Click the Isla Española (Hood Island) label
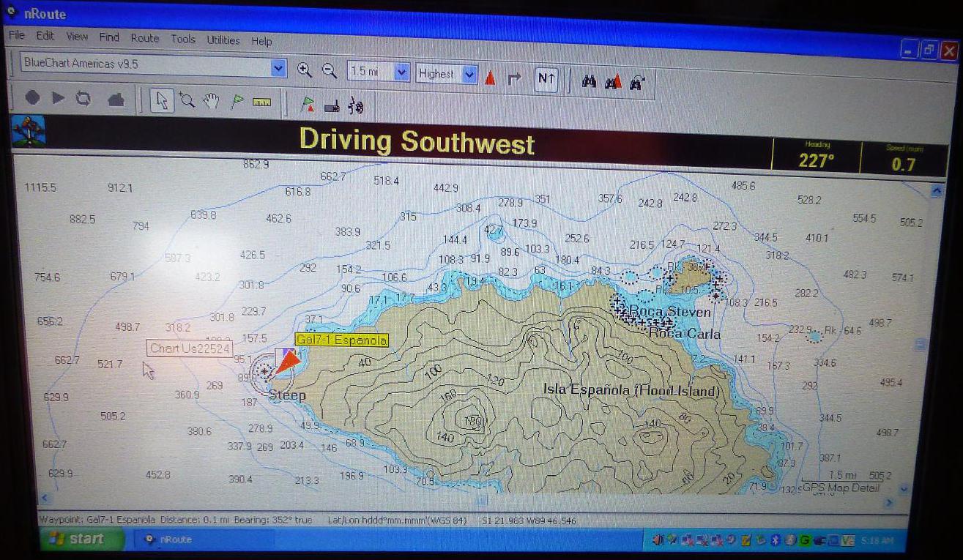Image resolution: width=963 pixels, height=560 pixels. click(x=631, y=390)
